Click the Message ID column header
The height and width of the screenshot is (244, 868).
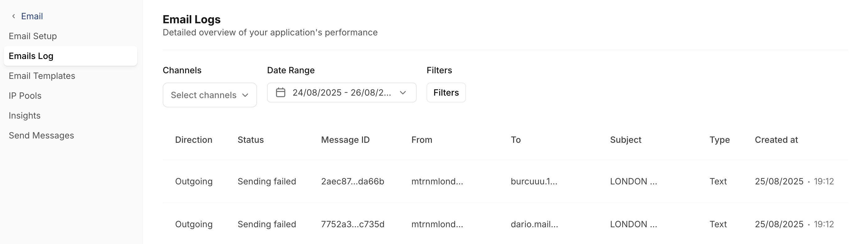[x=345, y=140]
